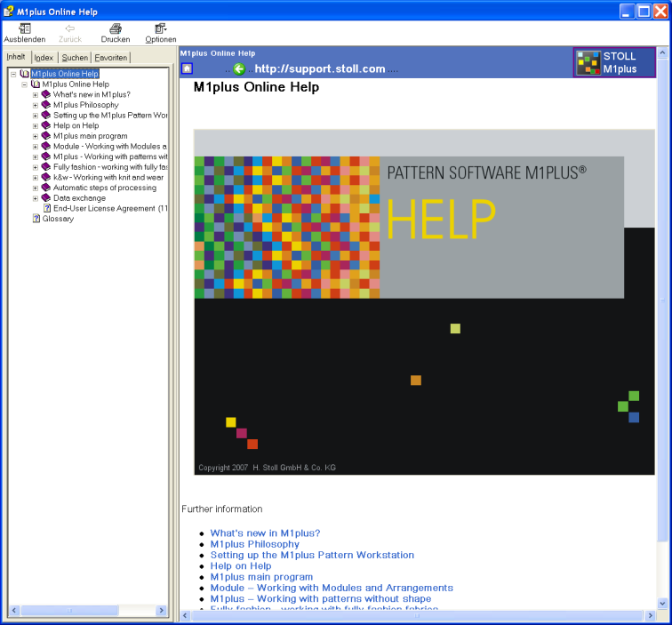
Task: Click the Drucken printer icon
Action: [115, 29]
